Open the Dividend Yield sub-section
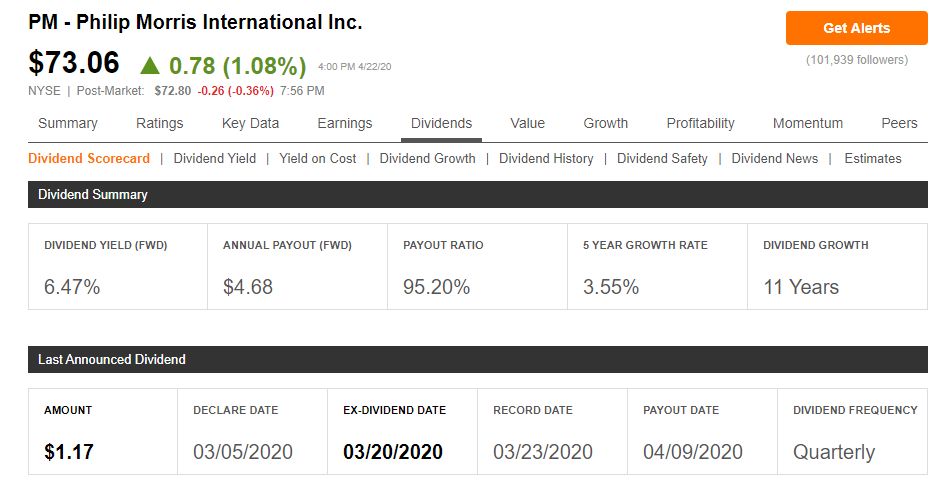This screenshot has height=493, width=937. pyautogui.click(x=215, y=158)
